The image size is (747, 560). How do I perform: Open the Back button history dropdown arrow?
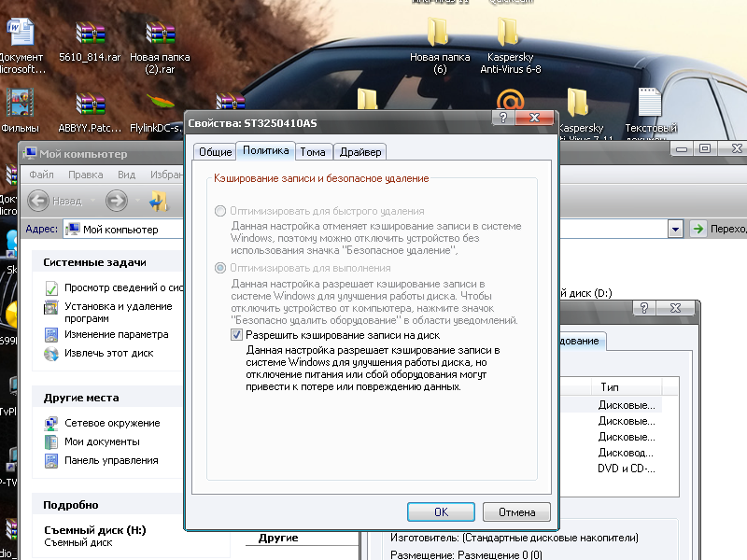coord(91,200)
